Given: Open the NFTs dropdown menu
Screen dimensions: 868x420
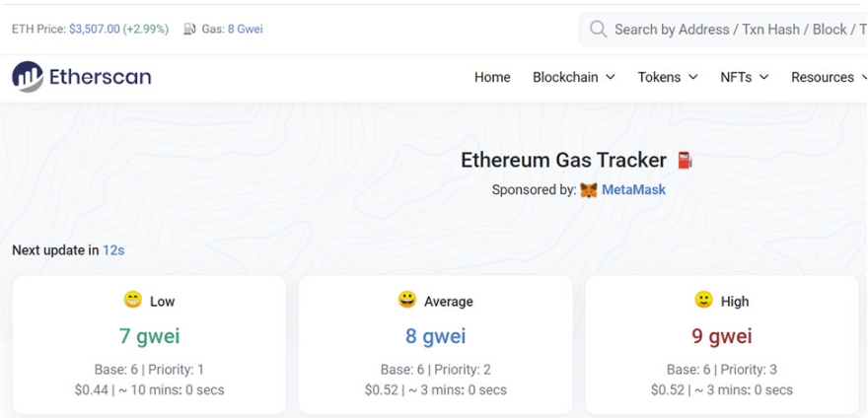Looking at the screenshot, I should coord(744,78).
